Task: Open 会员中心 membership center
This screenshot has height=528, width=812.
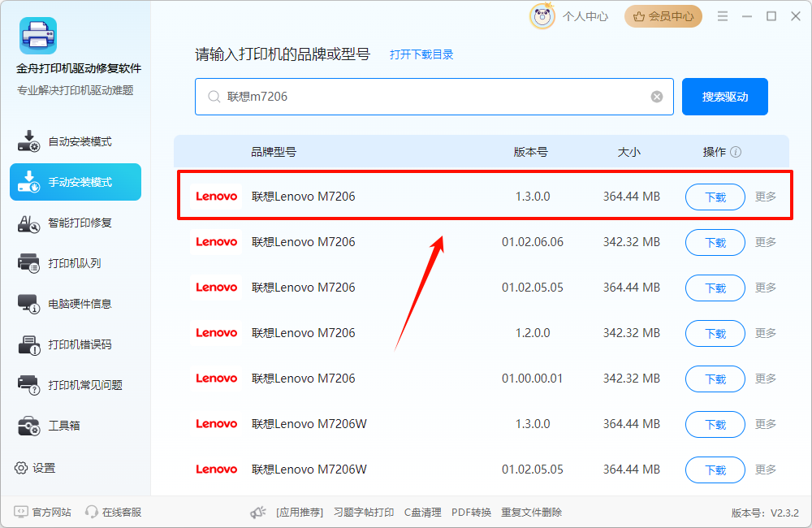Action: (x=663, y=15)
